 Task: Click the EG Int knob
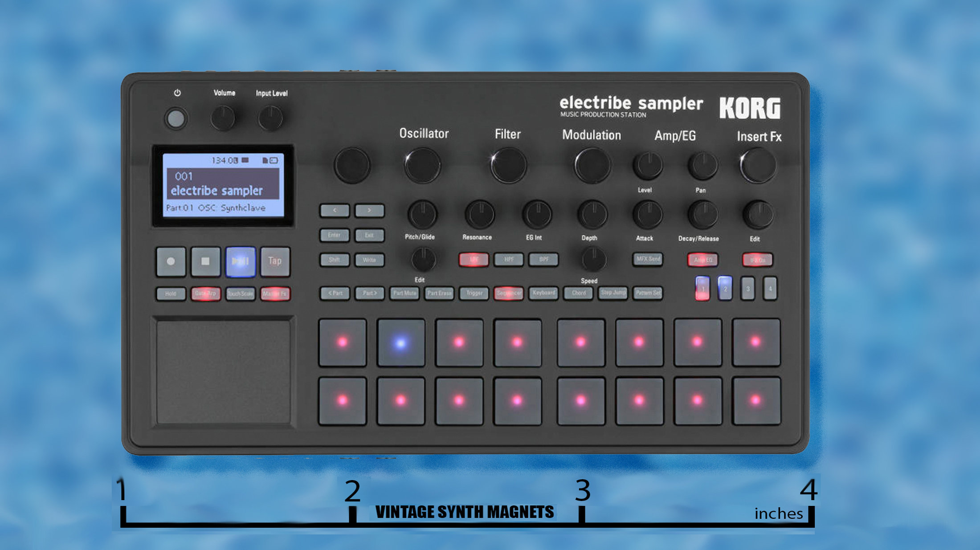tap(537, 214)
